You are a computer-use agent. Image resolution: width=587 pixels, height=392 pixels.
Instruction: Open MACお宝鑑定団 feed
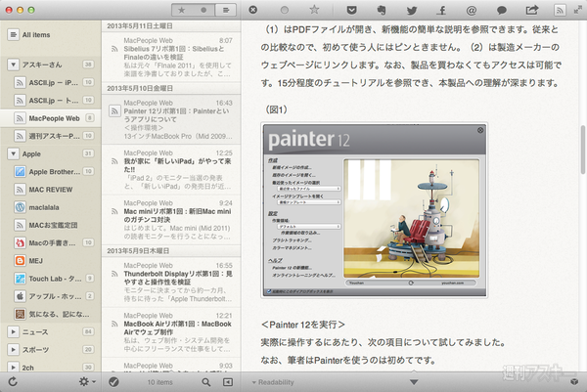pyautogui.click(x=51, y=225)
